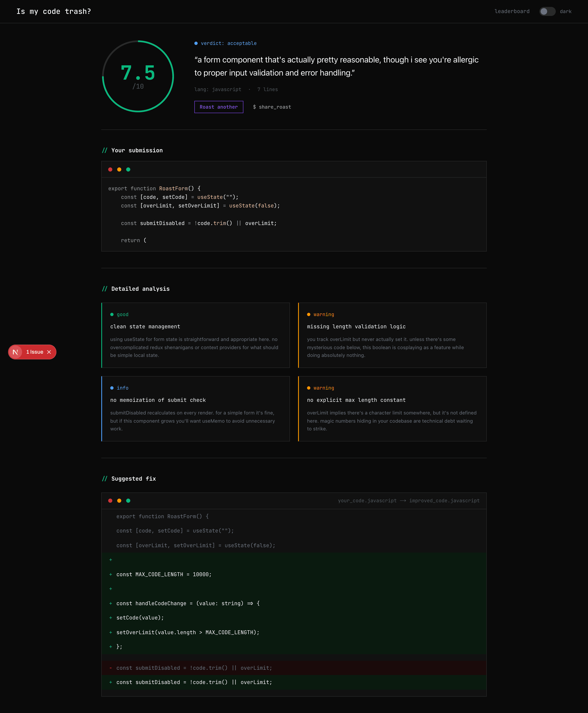The image size is (588, 713).
Task: Click 'export function RoastForm()' in Your submission
Action: (154, 188)
